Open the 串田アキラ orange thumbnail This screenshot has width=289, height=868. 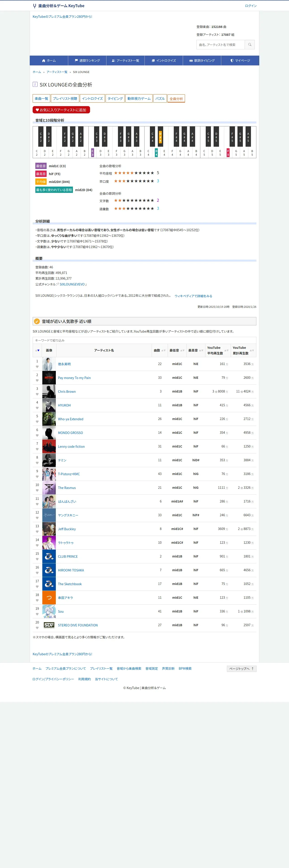pos(49,598)
